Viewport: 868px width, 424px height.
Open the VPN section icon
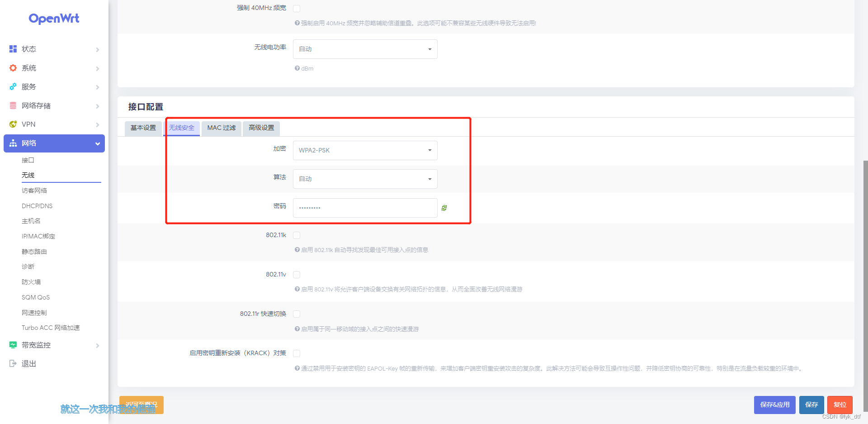(x=13, y=124)
